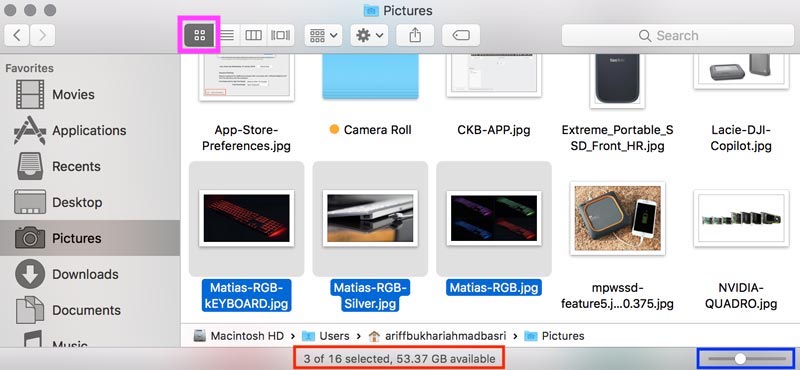Click the Camera Roll folder name

pyautogui.click(x=378, y=130)
